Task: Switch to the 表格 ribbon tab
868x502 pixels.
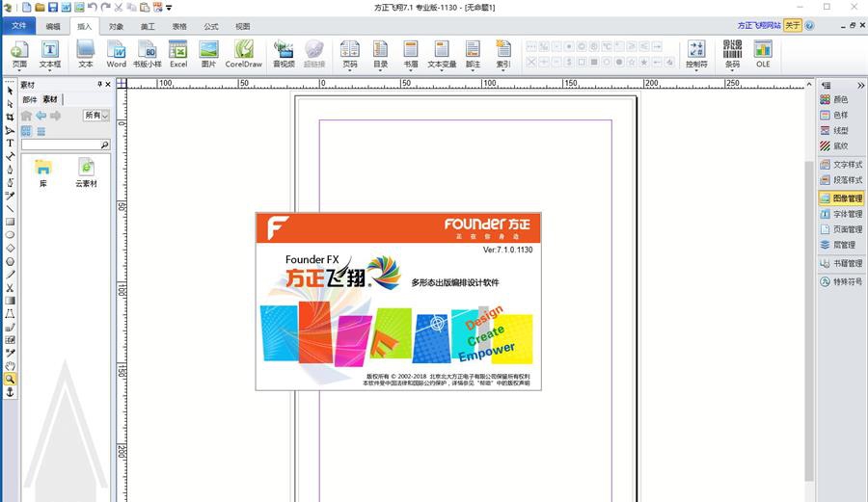Action: coord(179,26)
